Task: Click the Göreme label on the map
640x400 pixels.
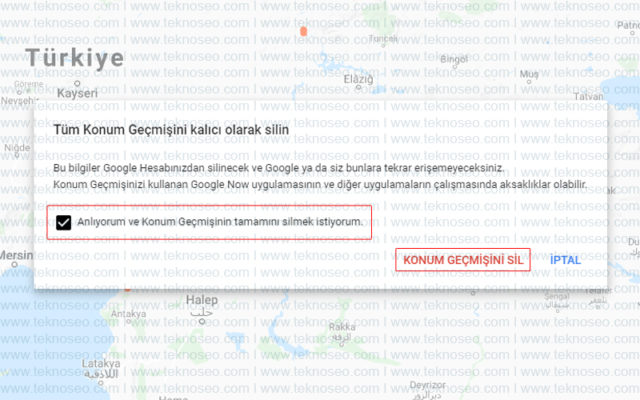Action: [29, 84]
